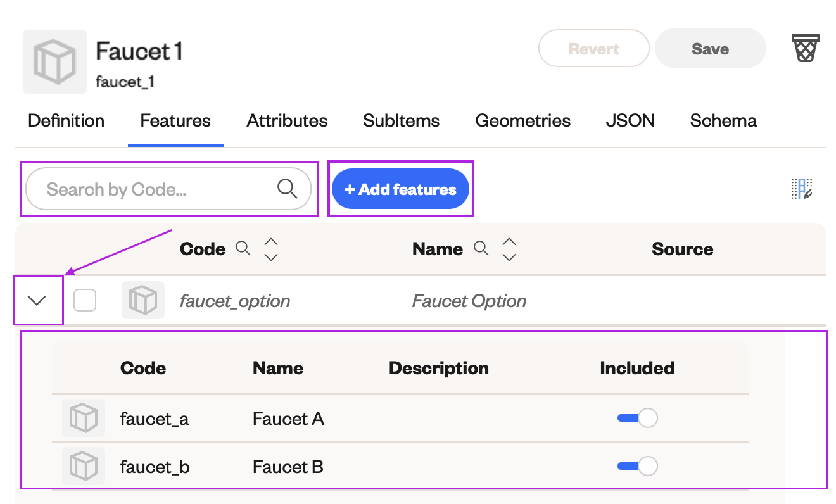836x504 pixels.
Task: Click faucet_a cube icon
Action: coord(84,419)
